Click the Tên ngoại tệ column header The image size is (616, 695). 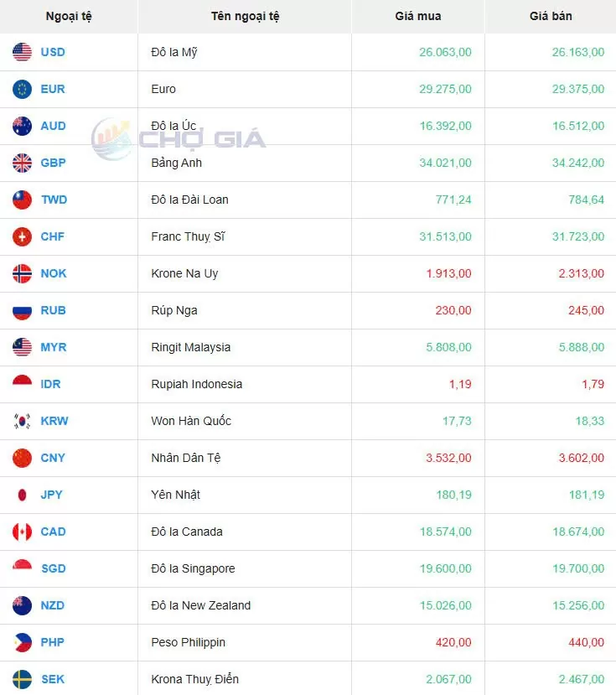coord(245,16)
